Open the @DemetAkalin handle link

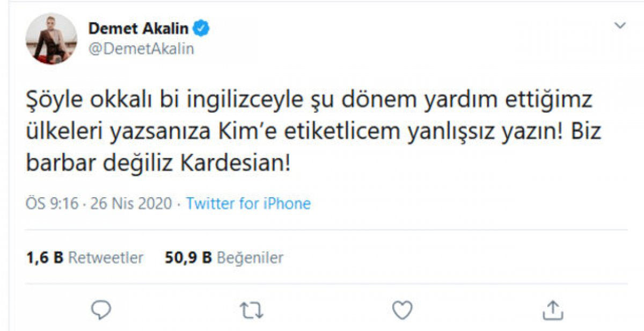(x=141, y=49)
